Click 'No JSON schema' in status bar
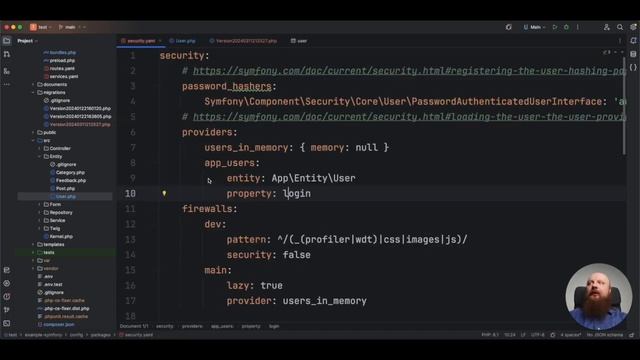 tap(605, 335)
